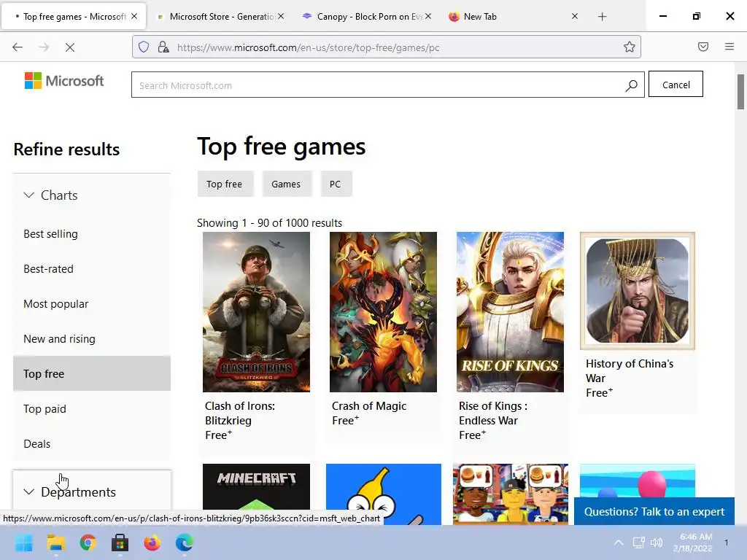Close the Microsoft Store tab

point(281,16)
